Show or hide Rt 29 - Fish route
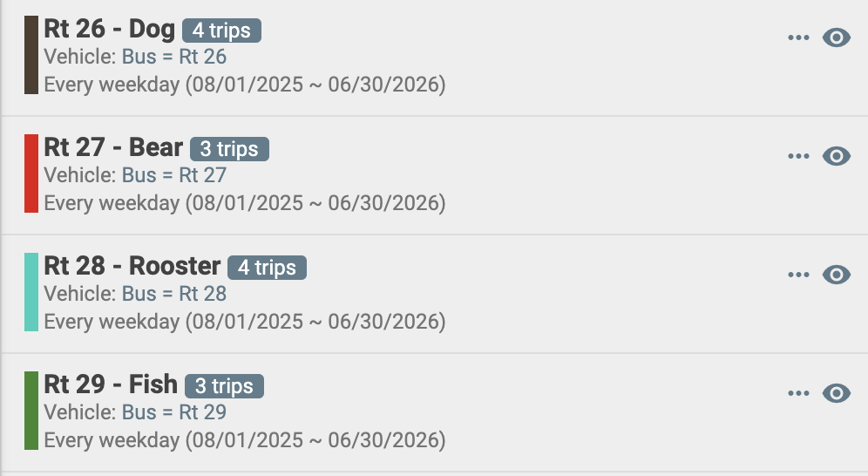 pyautogui.click(x=837, y=393)
